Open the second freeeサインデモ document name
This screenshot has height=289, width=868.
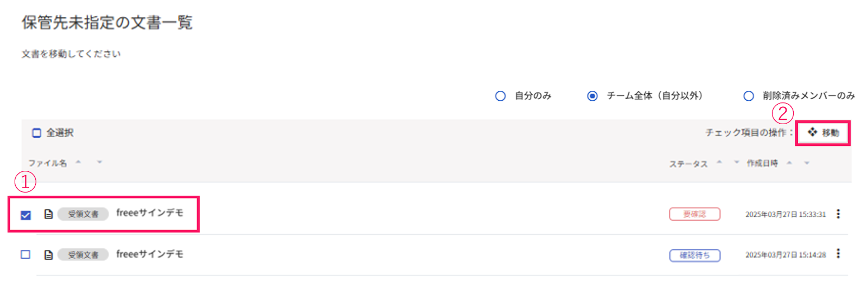[x=150, y=254]
